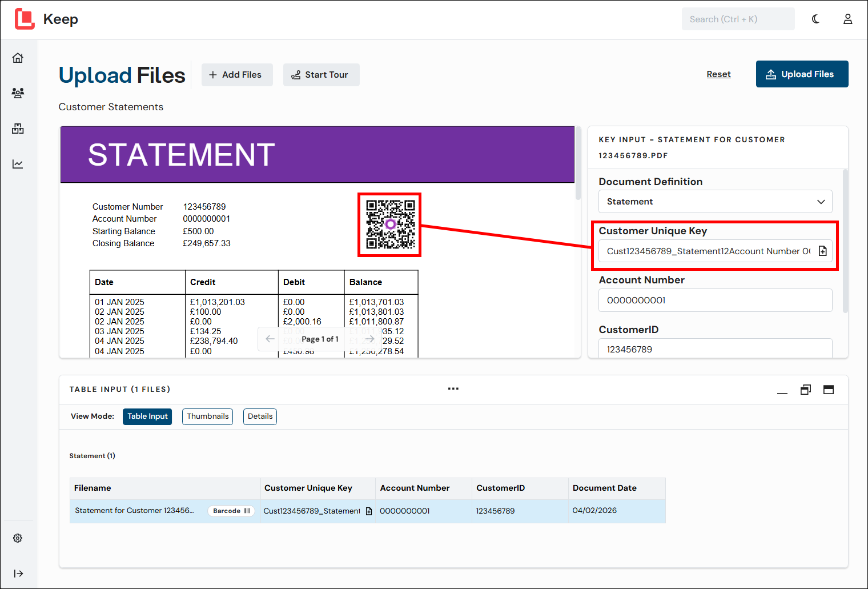868x589 pixels.
Task: Click the Key Input panel scrollbar
Action: coord(845,241)
